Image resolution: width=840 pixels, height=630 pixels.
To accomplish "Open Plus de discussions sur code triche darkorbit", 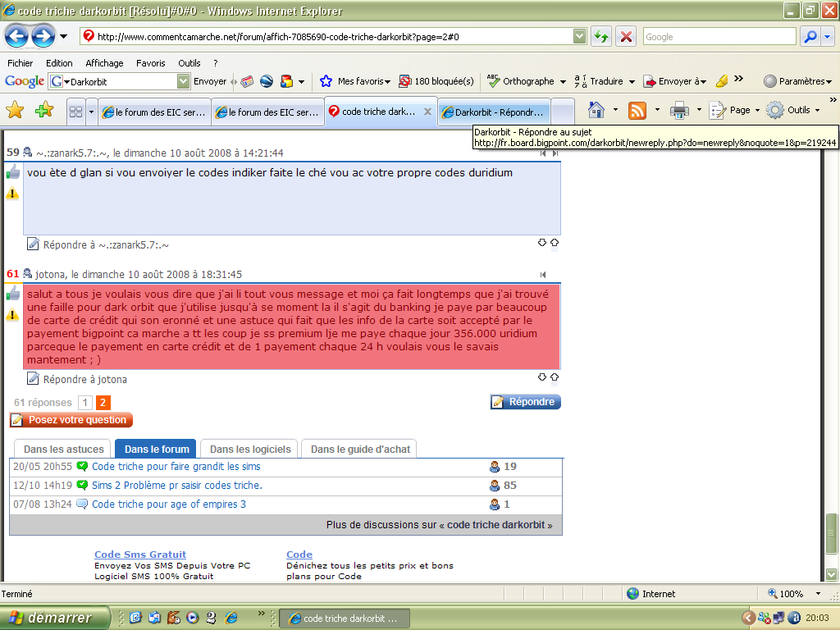I will coord(440,525).
